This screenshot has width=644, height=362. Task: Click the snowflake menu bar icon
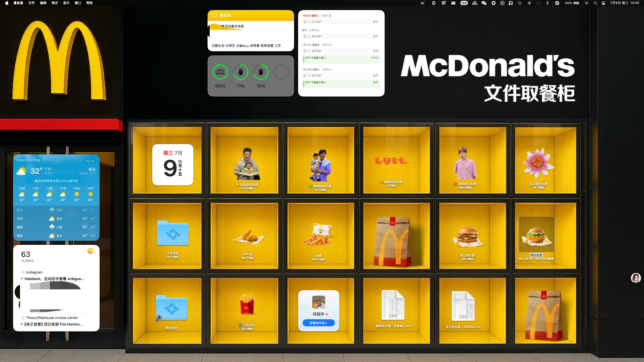pyautogui.click(x=529, y=3)
